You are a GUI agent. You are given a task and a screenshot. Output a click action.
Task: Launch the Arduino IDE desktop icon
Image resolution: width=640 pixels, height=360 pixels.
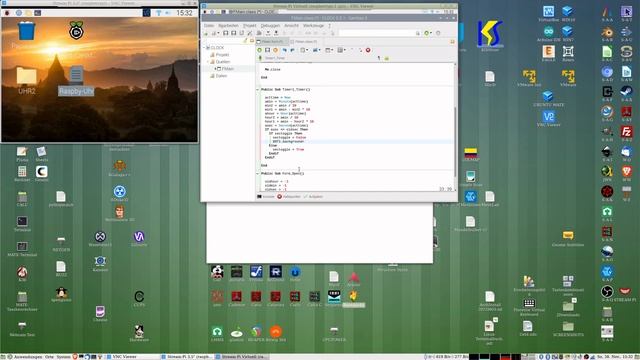[x=549, y=33]
